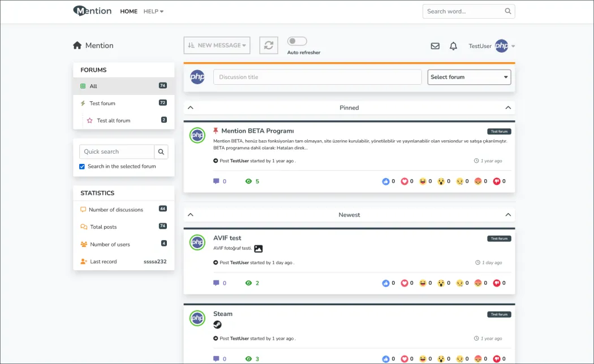Click the angry reaction on Mention BETA post
This screenshot has height=364, width=594.
pyautogui.click(x=478, y=181)
